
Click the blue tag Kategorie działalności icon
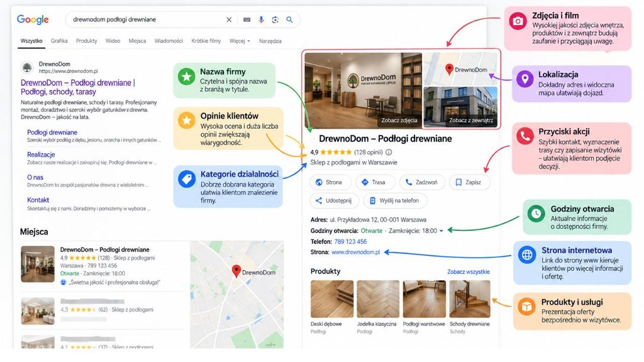coord(187,179)
